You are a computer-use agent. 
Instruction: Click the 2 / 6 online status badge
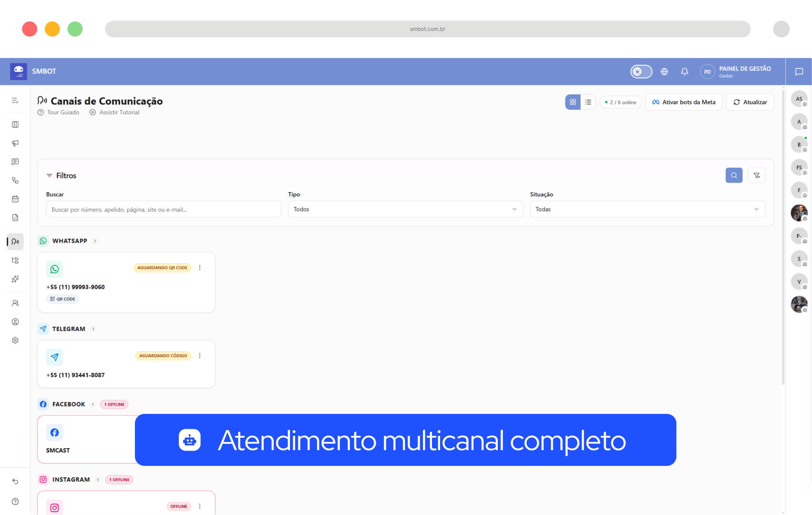pos(621,102)
